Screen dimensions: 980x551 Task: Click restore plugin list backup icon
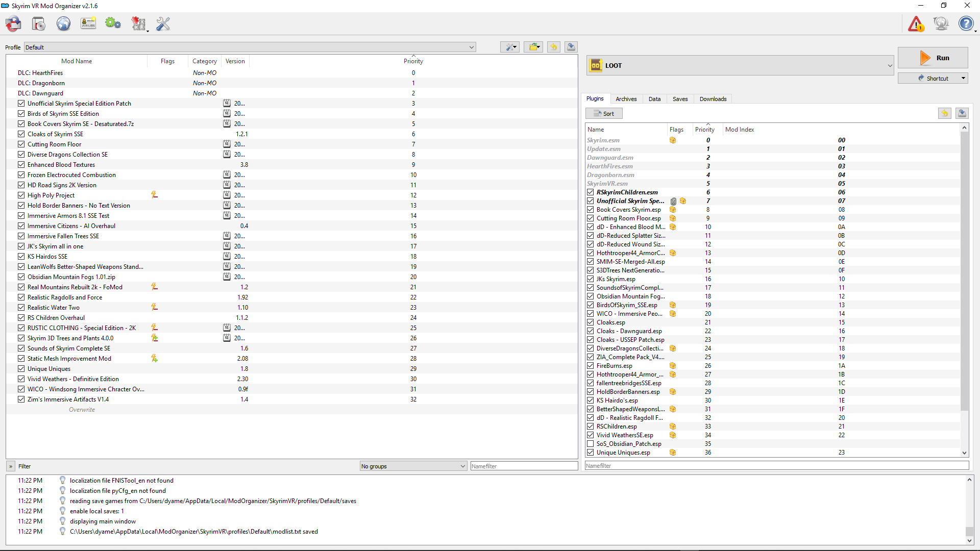945,113
